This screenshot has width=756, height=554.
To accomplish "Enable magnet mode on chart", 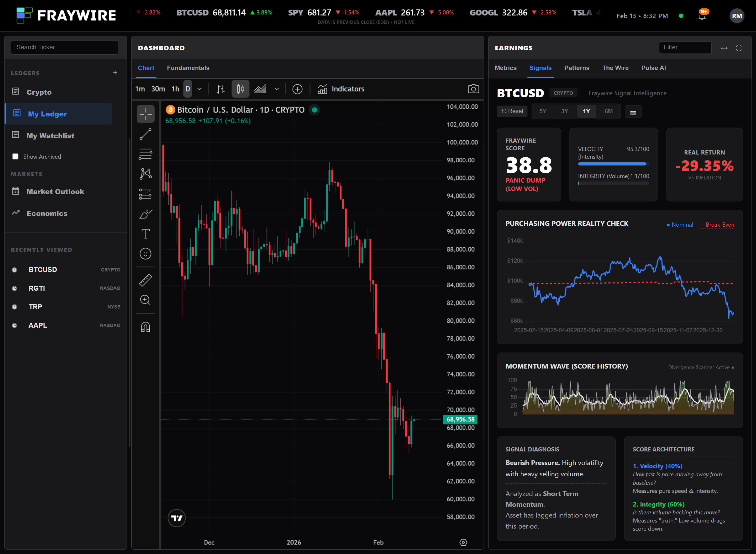I will 145,327.
